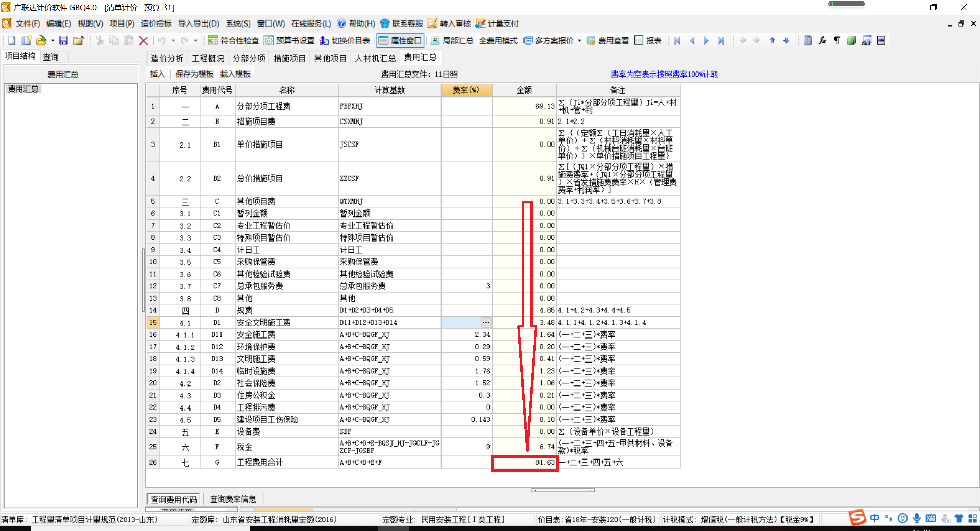Click the 符合性检查 button
980x531 pixels.
(234, 40)
